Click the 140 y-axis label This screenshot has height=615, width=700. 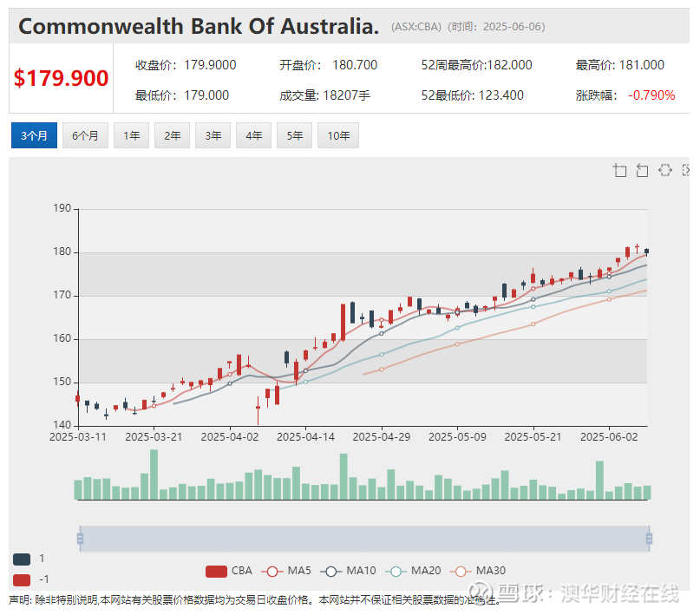(x=62, y=425)
